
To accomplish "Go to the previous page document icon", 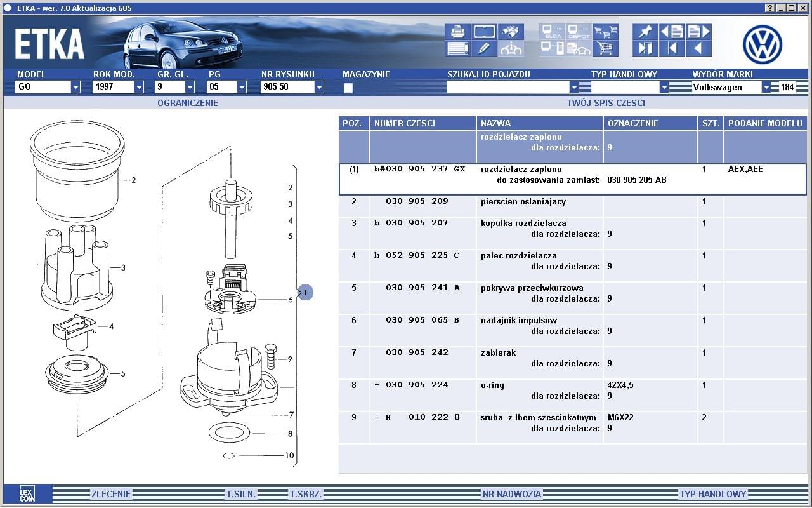I will click(x=672, y=32).
